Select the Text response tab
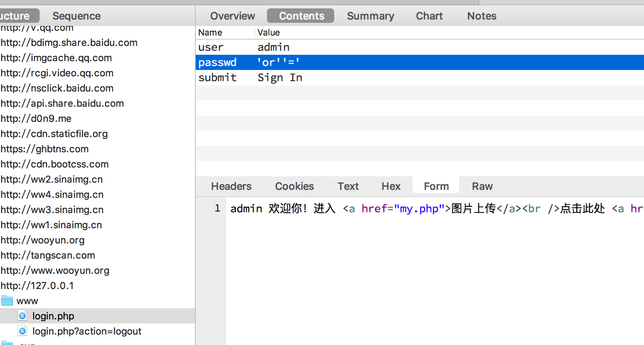The height and width of the screenshot is (345, 644). [348, 186]
